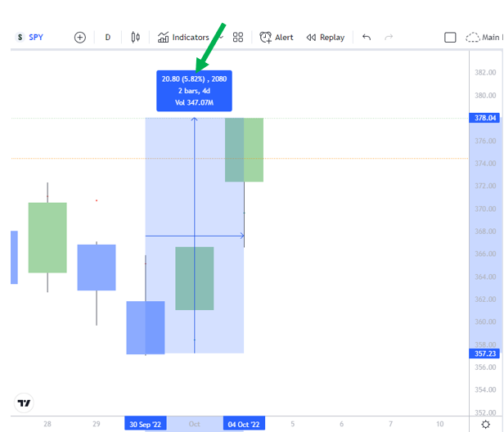Create an Alert
This screenshot has width=504, height=432.
tap(277, 38)
